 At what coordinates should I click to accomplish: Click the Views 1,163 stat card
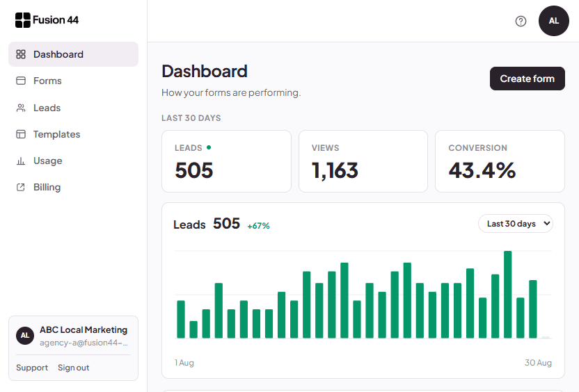click(x=363, y=161)
